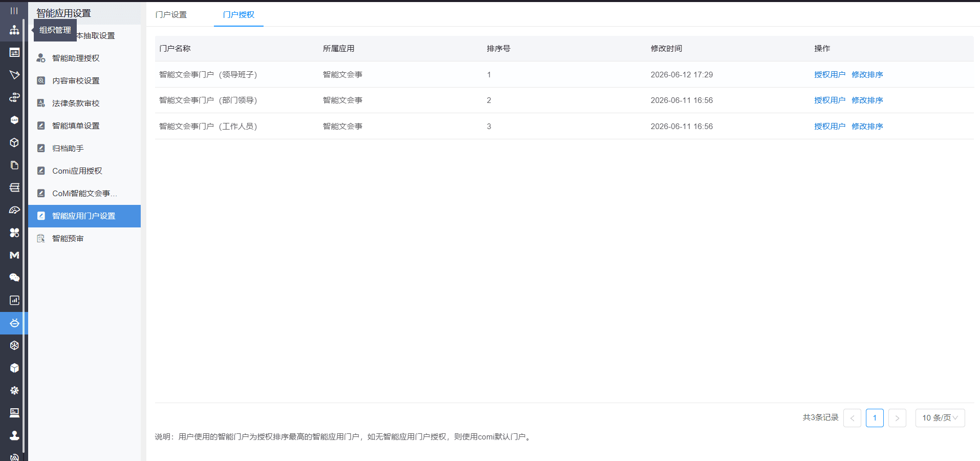Screen dimensions: 980x461
Task: Open the dashboard gauge icon
Action: 14,210
